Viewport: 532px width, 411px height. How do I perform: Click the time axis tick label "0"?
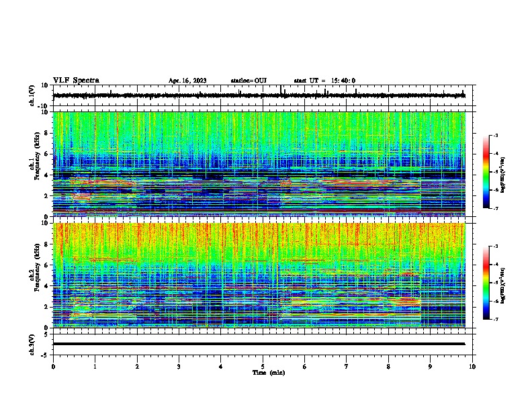click(53, 367)
